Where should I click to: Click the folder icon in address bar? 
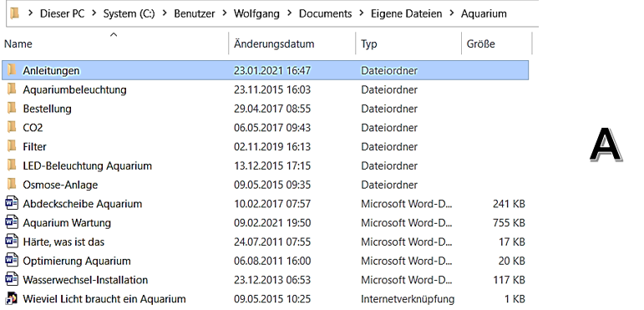pyautogui.click(x=15, y=13)
